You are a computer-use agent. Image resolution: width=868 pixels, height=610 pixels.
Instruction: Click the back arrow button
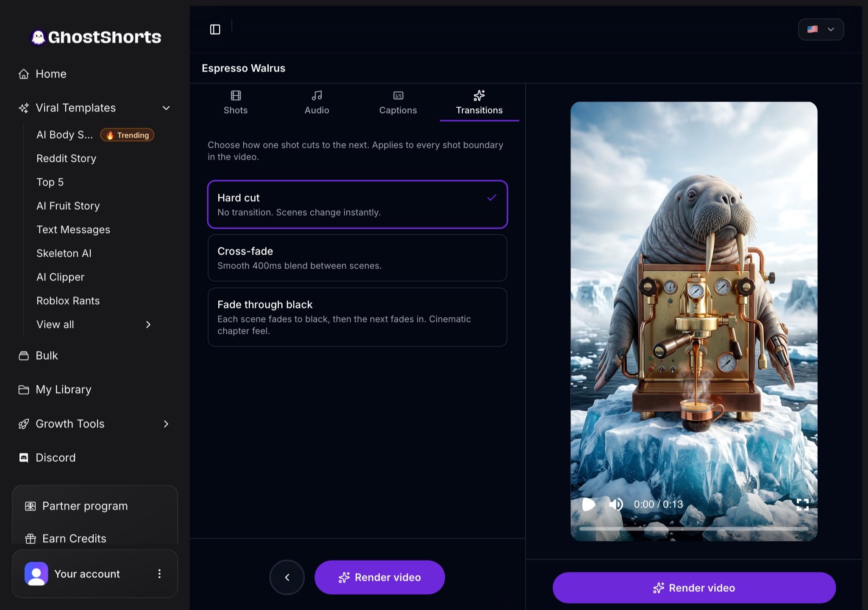pos(287,577)
